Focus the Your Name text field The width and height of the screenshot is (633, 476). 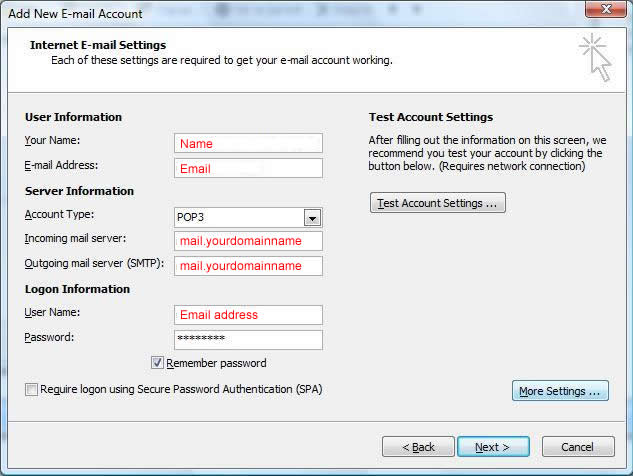coord(248,143)
